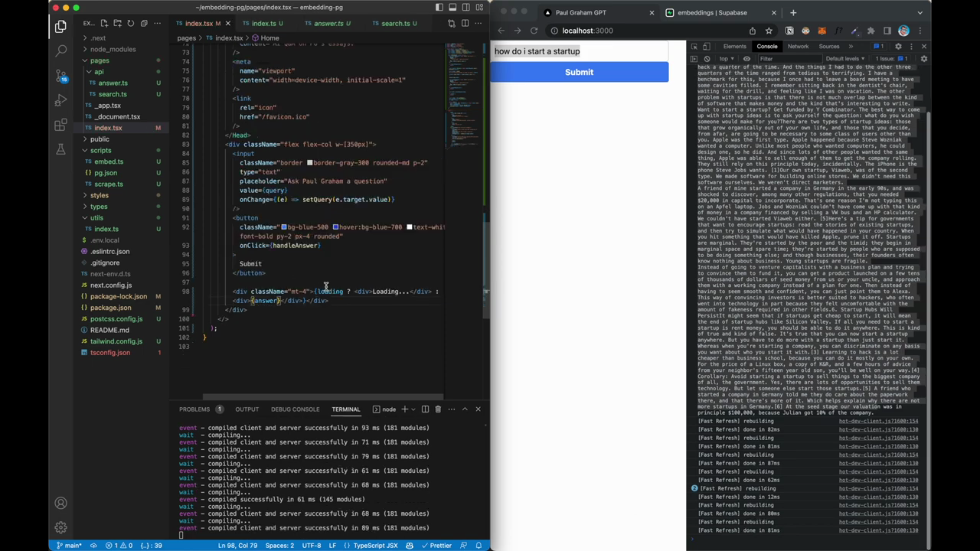The width and height of the screenshot is (980, 551).
Task: Click the New Folder icon in Explorer header
Action: [117, 24]
